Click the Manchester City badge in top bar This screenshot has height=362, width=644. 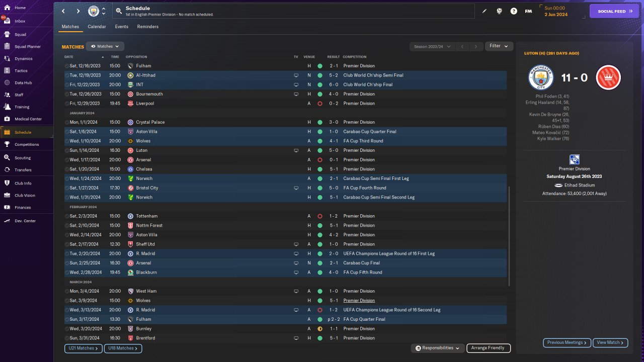coord(94,11)
